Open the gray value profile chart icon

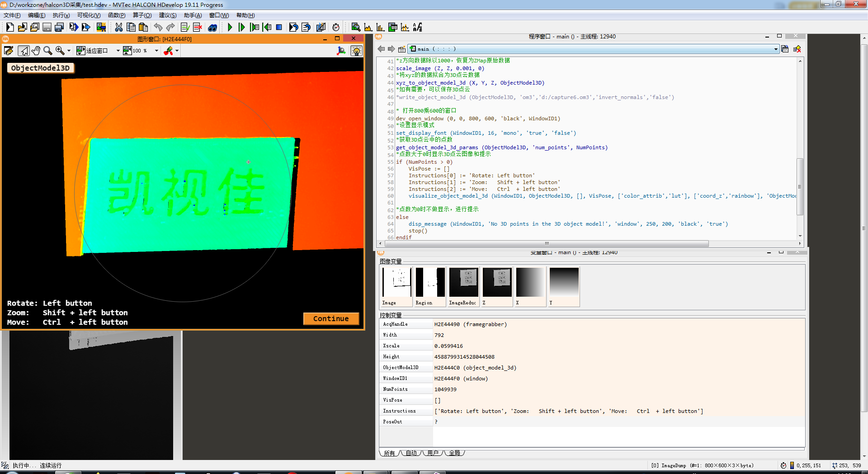point(368,27)
